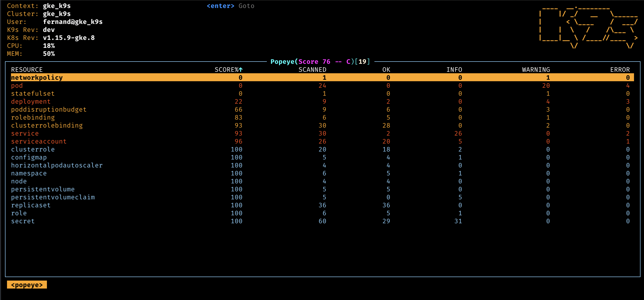Click the serviceaccount resource row
Screen dimensions: 644x300
(39, 142)
